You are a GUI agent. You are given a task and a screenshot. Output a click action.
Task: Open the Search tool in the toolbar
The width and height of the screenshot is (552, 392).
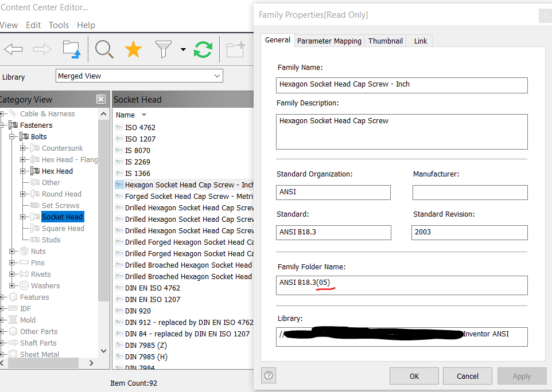[104, 49]
